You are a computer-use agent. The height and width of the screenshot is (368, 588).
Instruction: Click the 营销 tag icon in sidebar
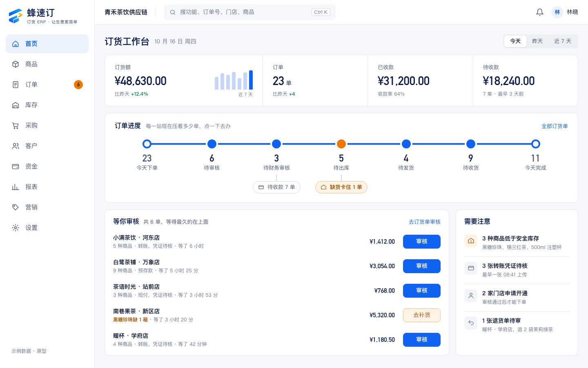click(x=16, y=207)
